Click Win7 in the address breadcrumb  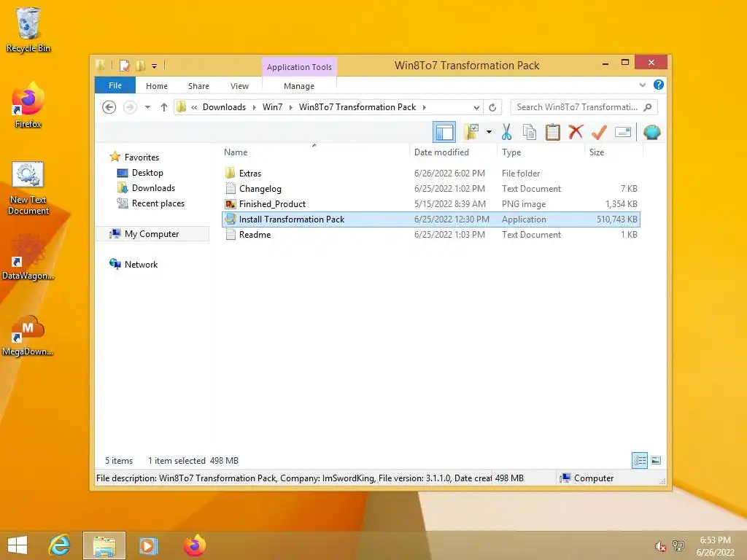(273, 107)
